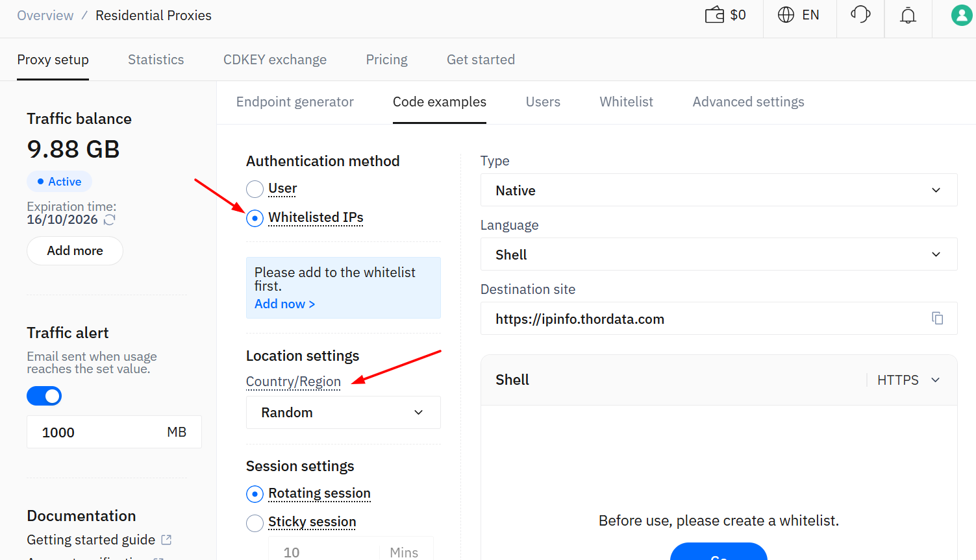This screenshot has height=560, width=976.
Task: Click the EN language label
Action: click(x=810, y=15)
